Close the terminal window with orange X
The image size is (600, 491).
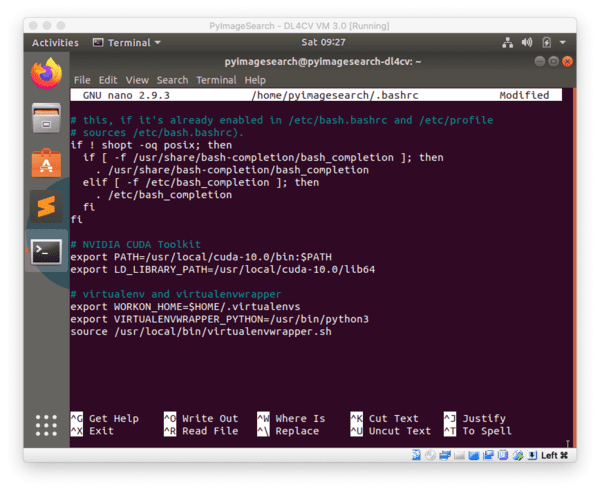[x=567, y=61]
